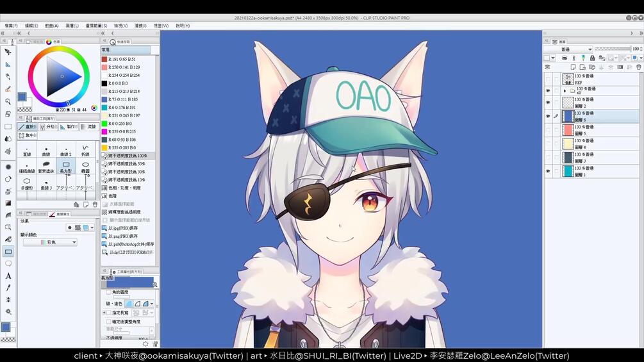
Task: Open the 編輯(E) menu
Action: click(x=31, y=26)
